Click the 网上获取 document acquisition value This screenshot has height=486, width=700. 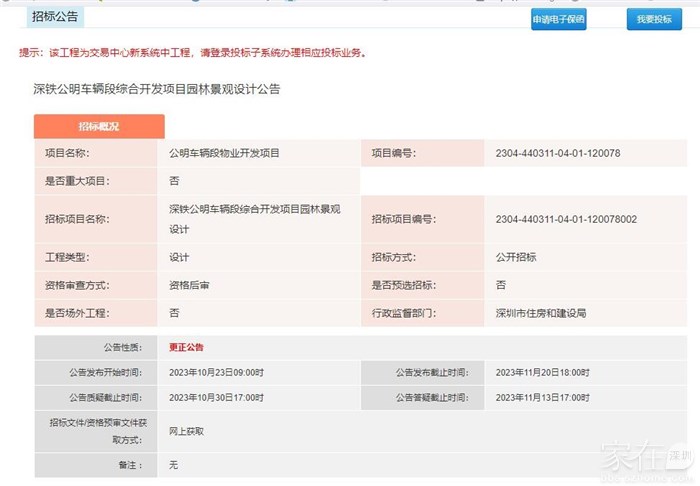(x=186, y=431)
